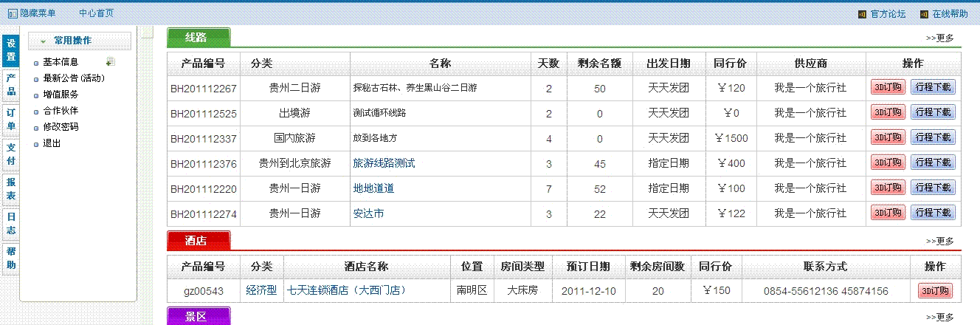The width and height of the screenshot is (980, 325).
Task: Click 3D订购 for 探秘古石林 route
Action: click(x=888, y=87)
